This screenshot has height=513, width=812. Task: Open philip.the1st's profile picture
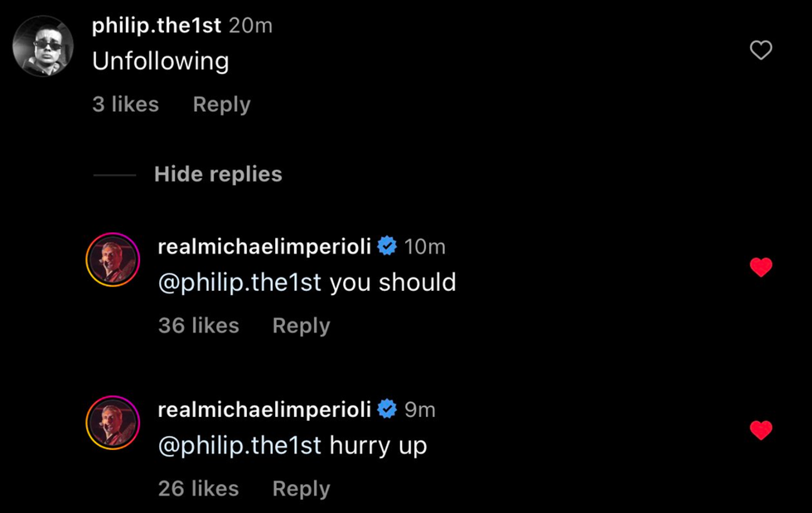pyautogui.click(x=43, y=46)
